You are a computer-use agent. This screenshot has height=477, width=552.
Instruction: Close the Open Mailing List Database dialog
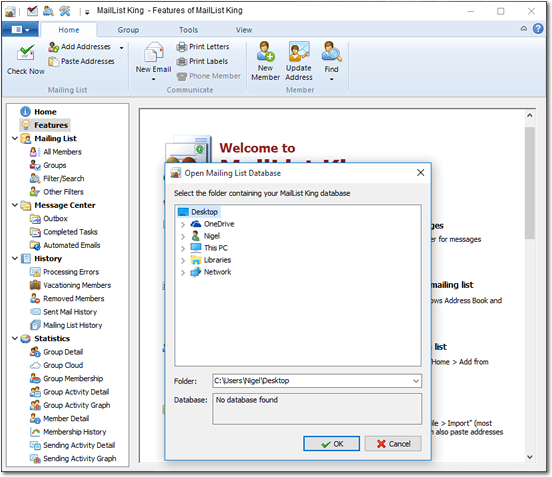click(x=420, y=172)
